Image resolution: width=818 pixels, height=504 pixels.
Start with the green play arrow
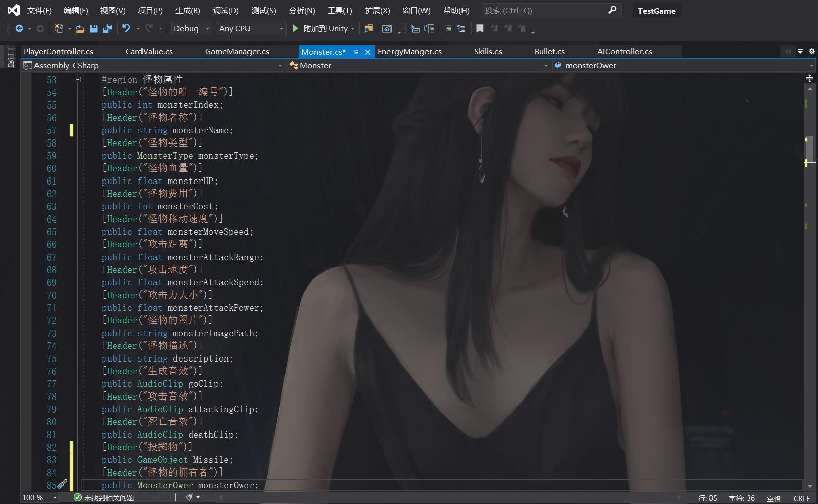click(x=296, y=29)
